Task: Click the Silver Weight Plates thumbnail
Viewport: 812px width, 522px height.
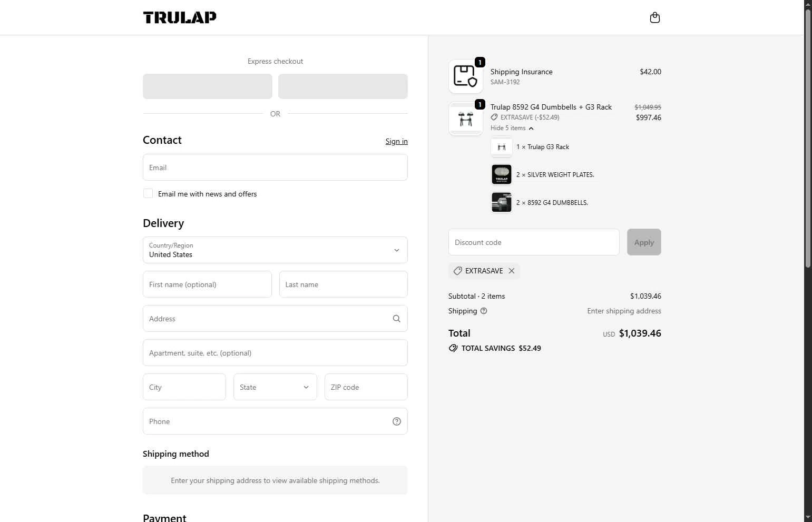Action: [502, 175]
